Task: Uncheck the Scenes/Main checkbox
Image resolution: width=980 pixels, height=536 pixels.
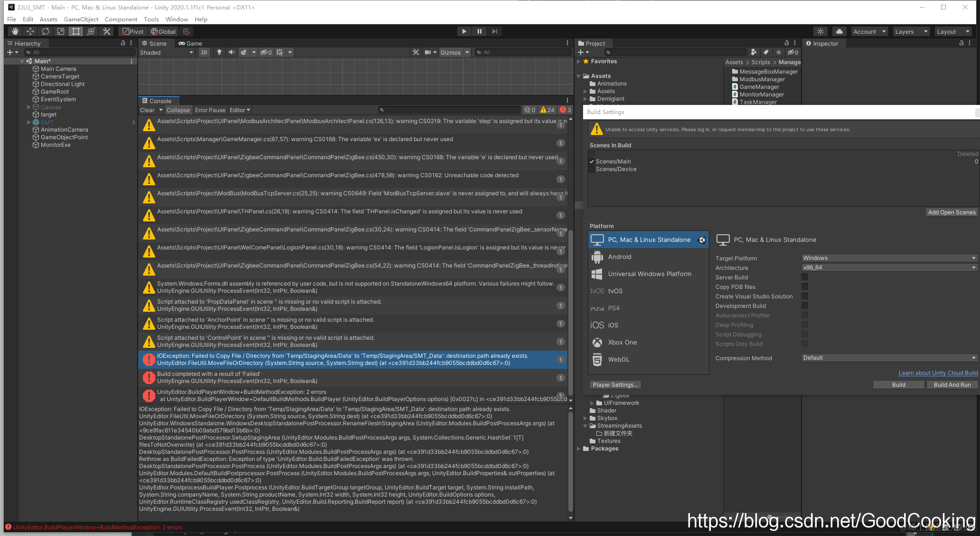Action: pos(592,161)
